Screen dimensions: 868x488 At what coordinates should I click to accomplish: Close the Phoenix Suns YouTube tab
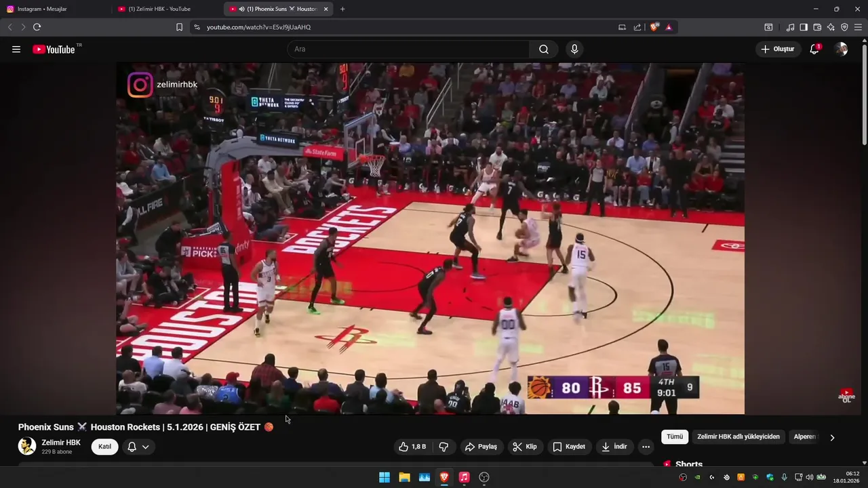tap(326, 9)
